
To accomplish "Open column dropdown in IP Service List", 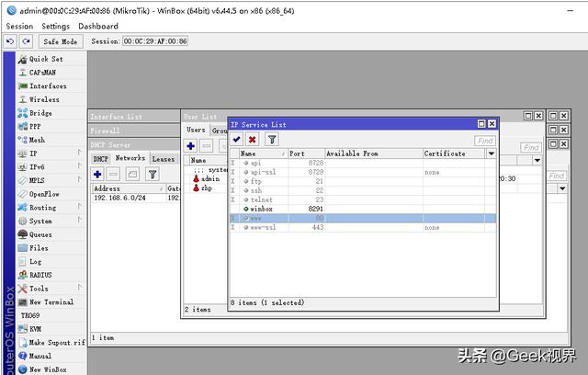I will tap(492, 153).
